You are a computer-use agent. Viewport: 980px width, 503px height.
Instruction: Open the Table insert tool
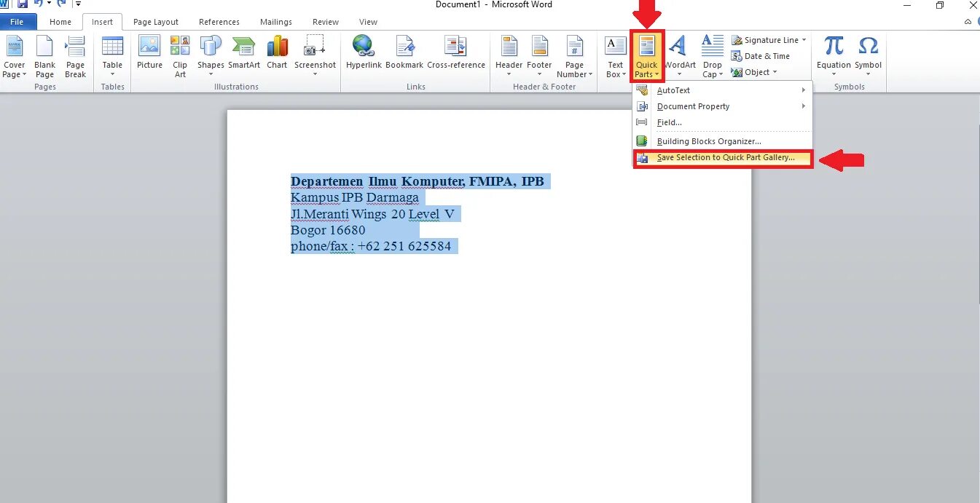112,57
